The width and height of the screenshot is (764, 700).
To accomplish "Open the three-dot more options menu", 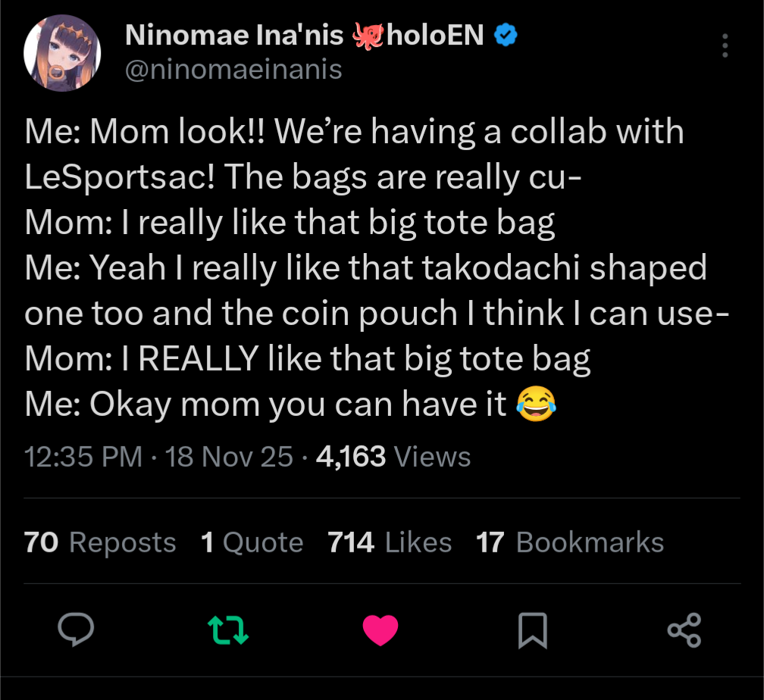I will (725, 46).
